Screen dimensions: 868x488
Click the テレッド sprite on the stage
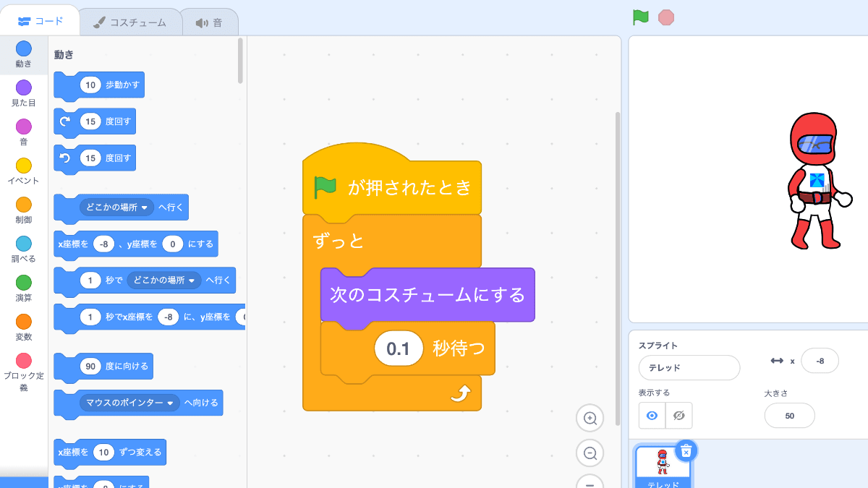pyautogui.click(x=818, y=181)
